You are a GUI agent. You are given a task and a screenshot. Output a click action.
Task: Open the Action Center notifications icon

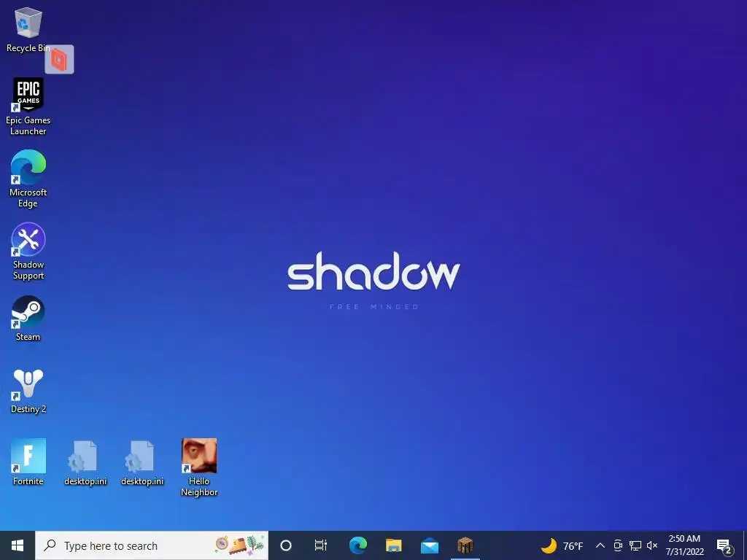point(724,546)
